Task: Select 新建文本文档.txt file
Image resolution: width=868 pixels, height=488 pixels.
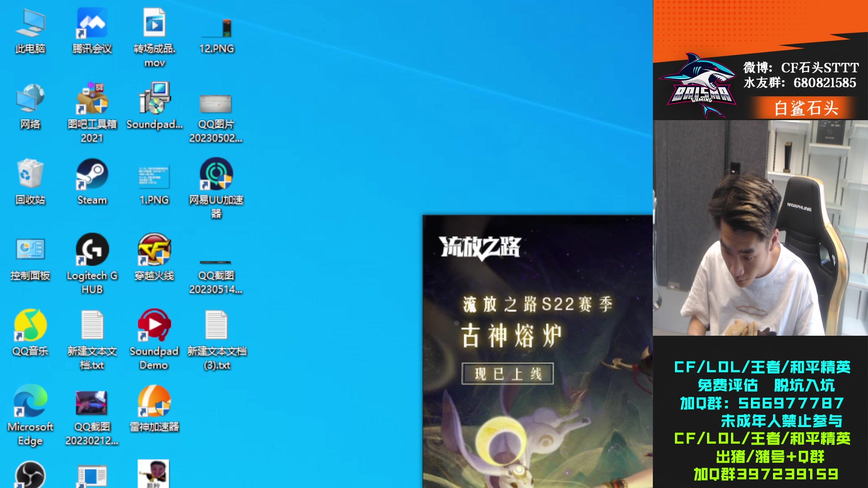Action: [x=92, y=340]
